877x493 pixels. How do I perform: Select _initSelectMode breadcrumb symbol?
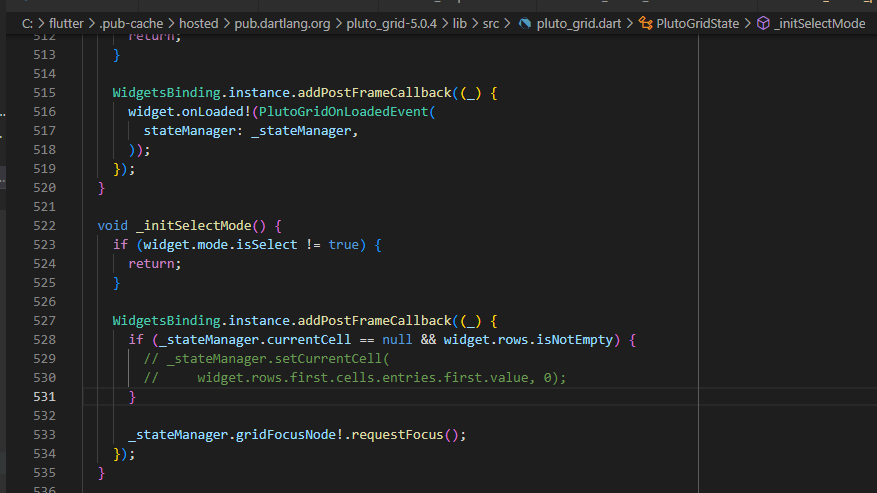point(819,24)
